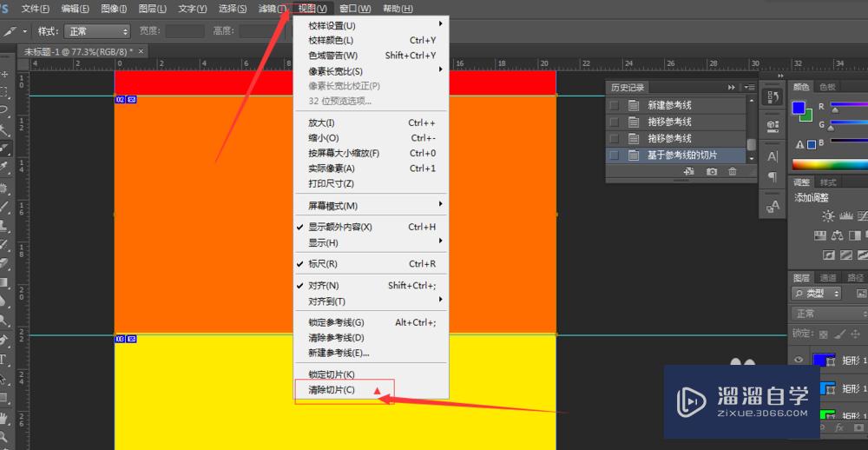Select the Slice tool in the toolbox
This screenshot has width=868, height=450.
pos(4,148)
